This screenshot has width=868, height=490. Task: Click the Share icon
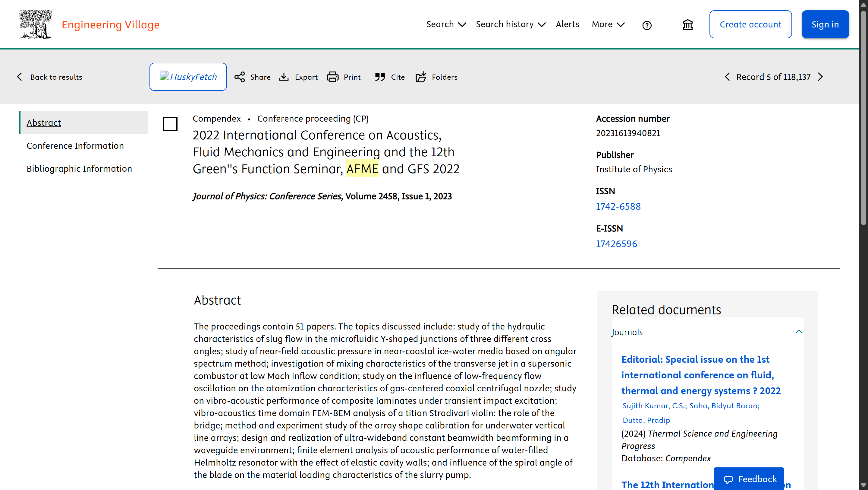coord(240,77)
